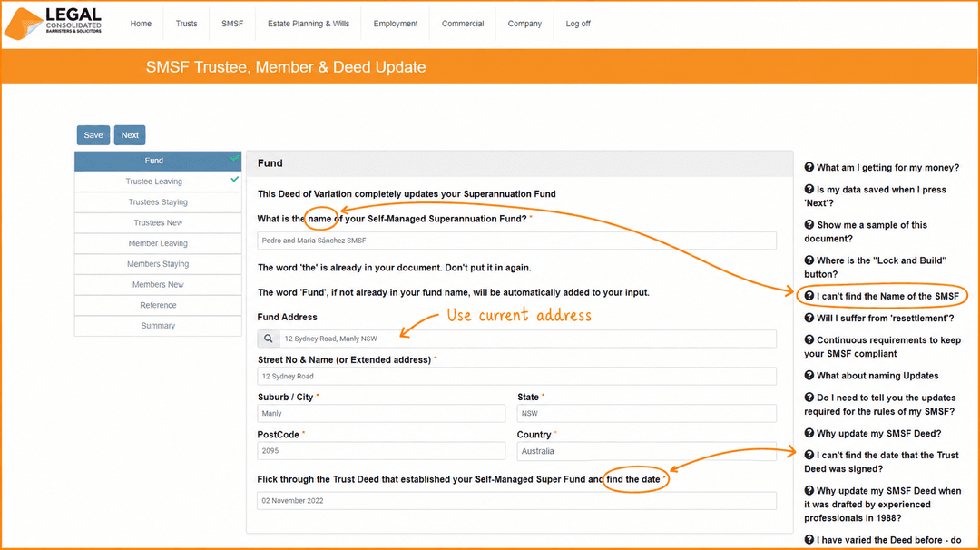The image size is (980, 550).
Task: Open 'Do I need to tell you the updates' help
Action: (x=880, y=405)
